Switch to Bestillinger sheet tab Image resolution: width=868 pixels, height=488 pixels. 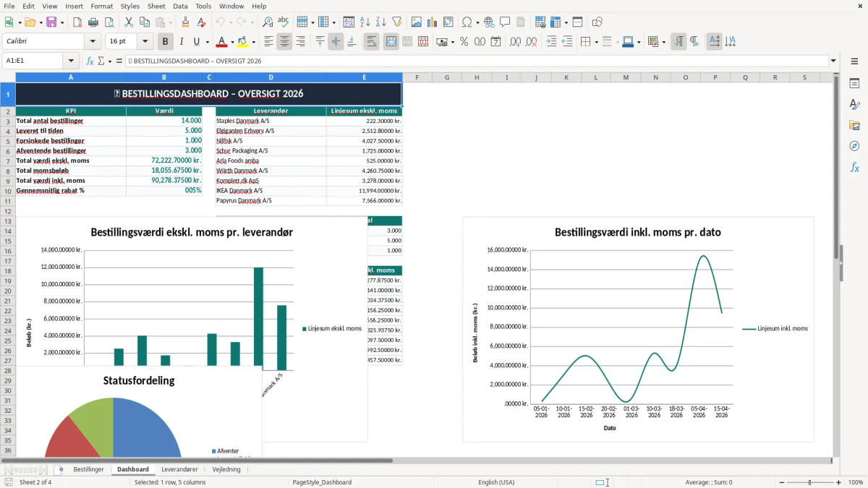click(x=88, y=469)
